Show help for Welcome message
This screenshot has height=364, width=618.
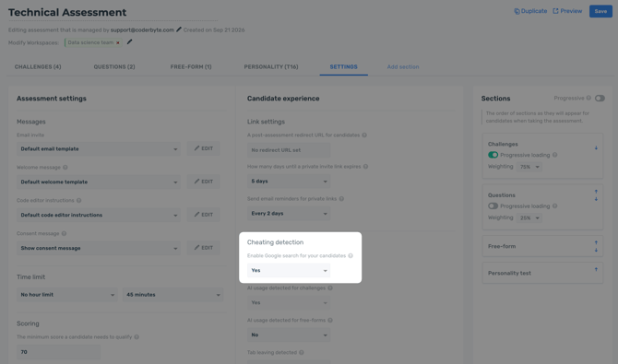coord(65,168)
